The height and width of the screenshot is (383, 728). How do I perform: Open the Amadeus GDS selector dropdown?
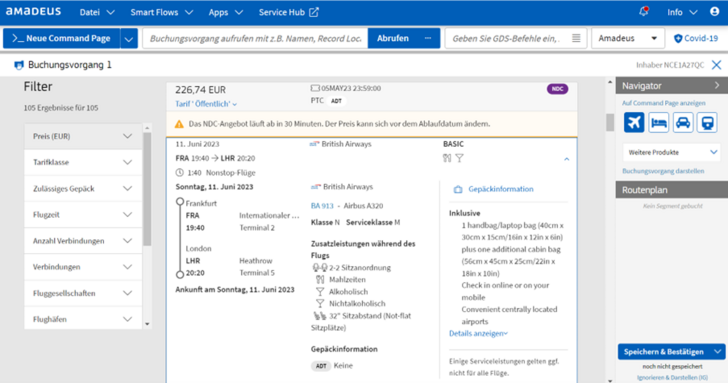coord(627,38)
